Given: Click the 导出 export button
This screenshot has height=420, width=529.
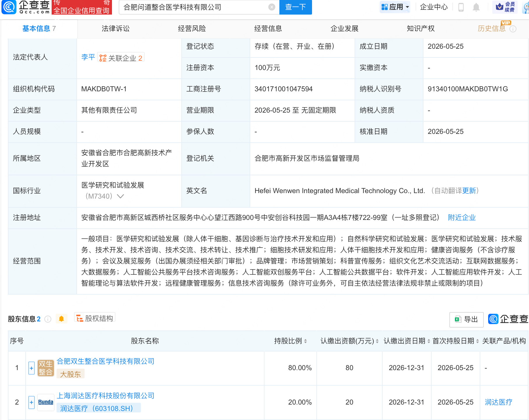Looking at the screenshot, I should coord(466,319).
